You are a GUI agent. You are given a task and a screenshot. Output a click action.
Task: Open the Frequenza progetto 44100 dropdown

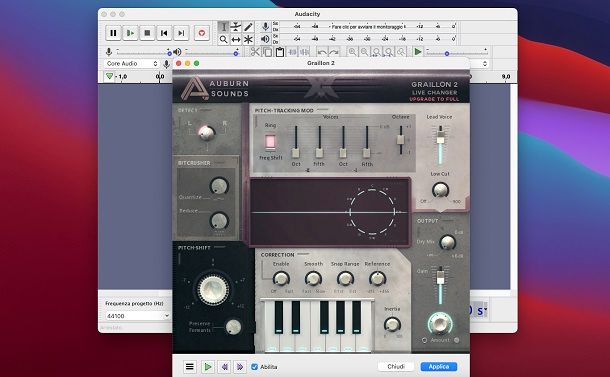coord(137,316)
